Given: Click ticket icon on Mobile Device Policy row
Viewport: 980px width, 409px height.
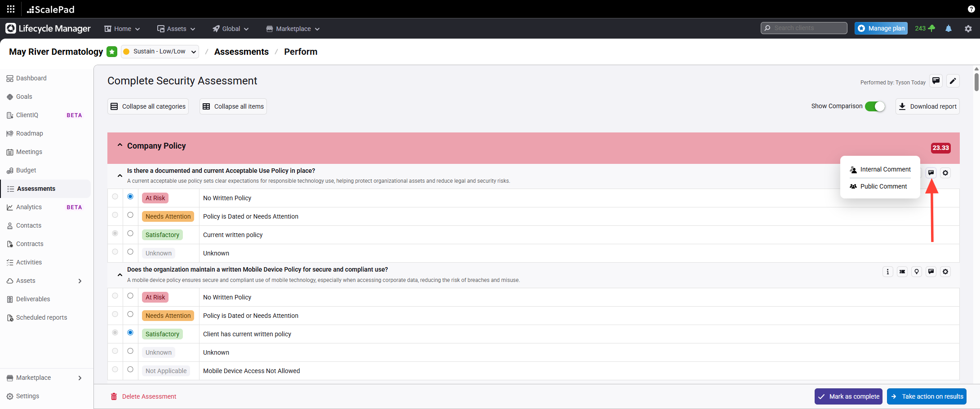Looking at the screenshot, I should (902, 272).
